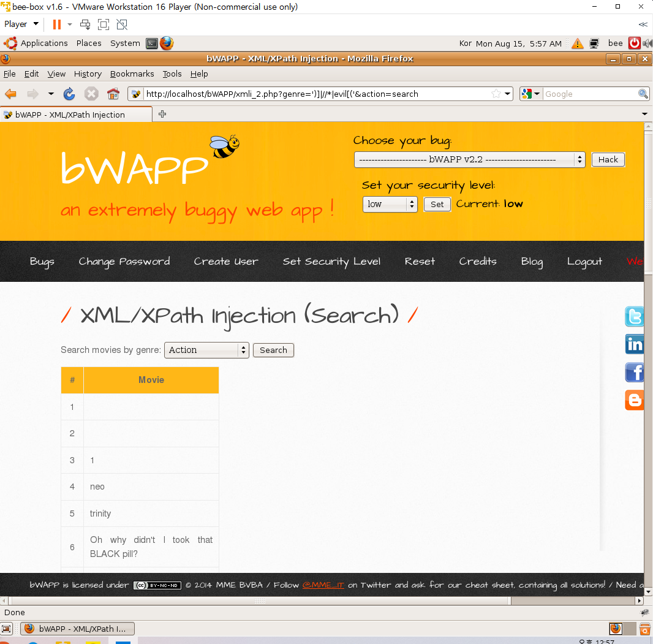Click the forward navigation arrow
This screenshot has width=653, height=644.
(x=32, y=94)
